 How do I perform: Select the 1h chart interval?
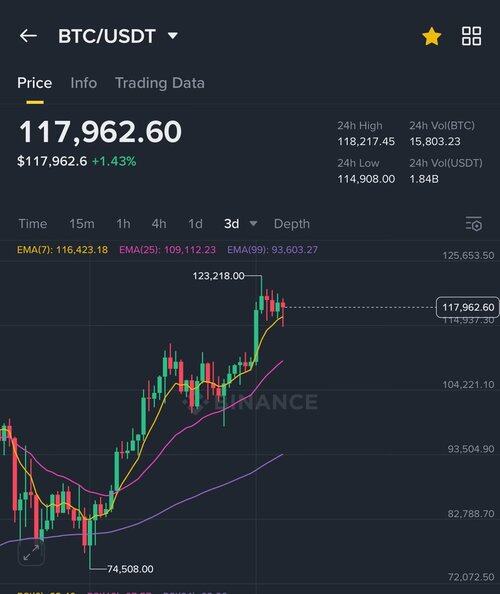[123, 224]
